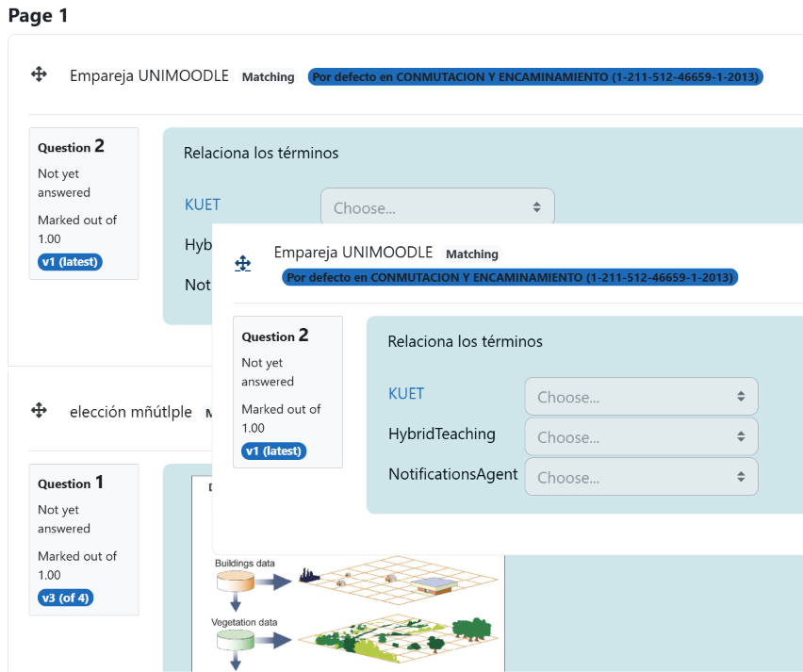
Task: Click the top Por defecto en CONMUTACION category badge
Action: 535,77
